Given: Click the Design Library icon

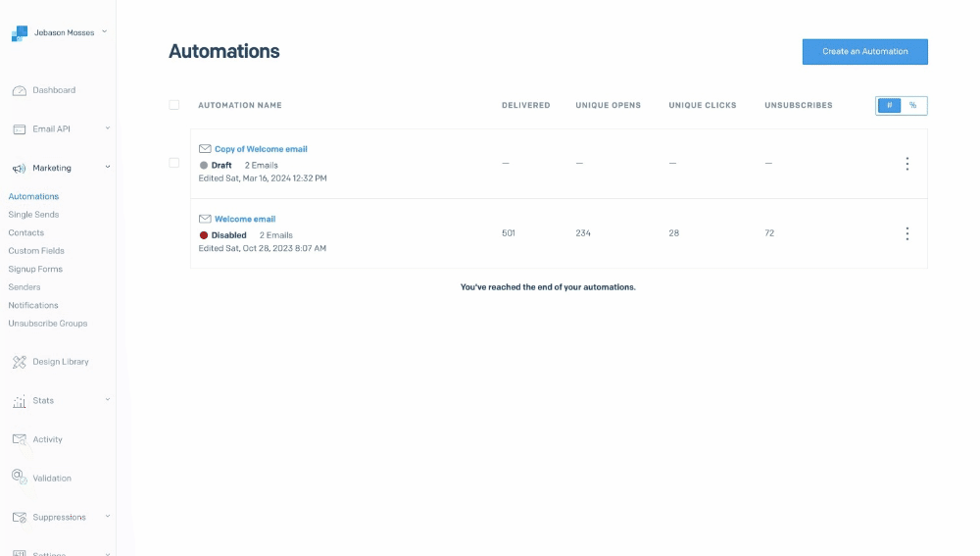Looking at the screenshot, I should coord(19,362).
